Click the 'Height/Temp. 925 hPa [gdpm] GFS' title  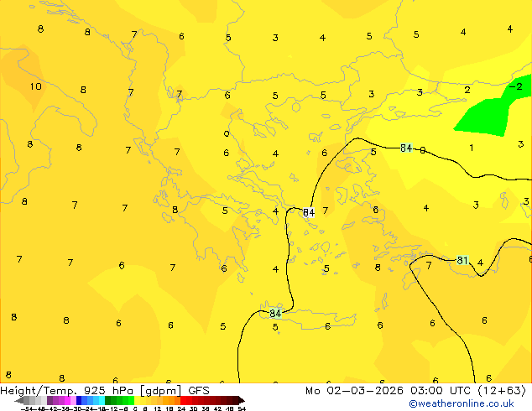[x=105, y=391]
